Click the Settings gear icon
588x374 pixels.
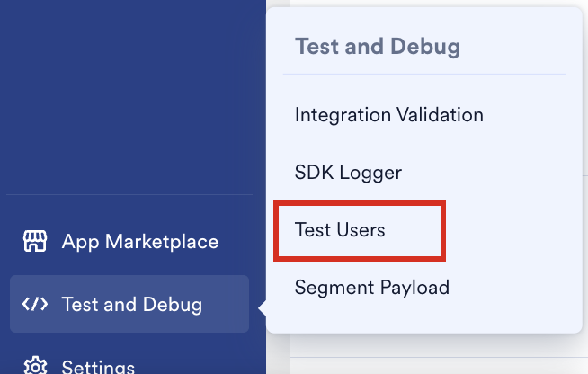pos(35,365)
